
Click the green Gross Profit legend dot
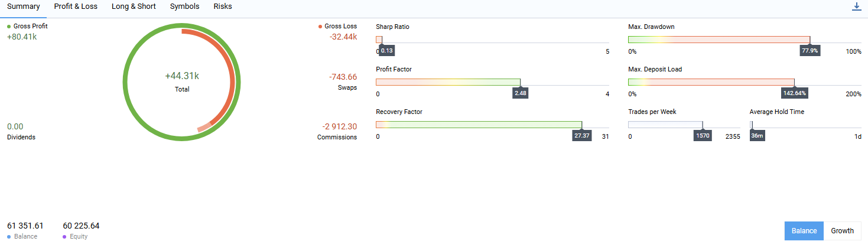9,27
